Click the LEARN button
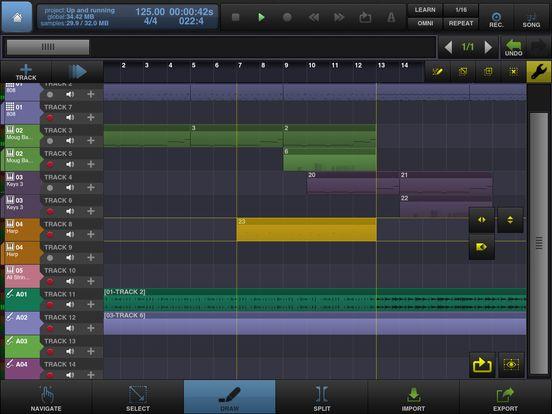The width and height of the screenshot is (552, 414). pos(425,10)
